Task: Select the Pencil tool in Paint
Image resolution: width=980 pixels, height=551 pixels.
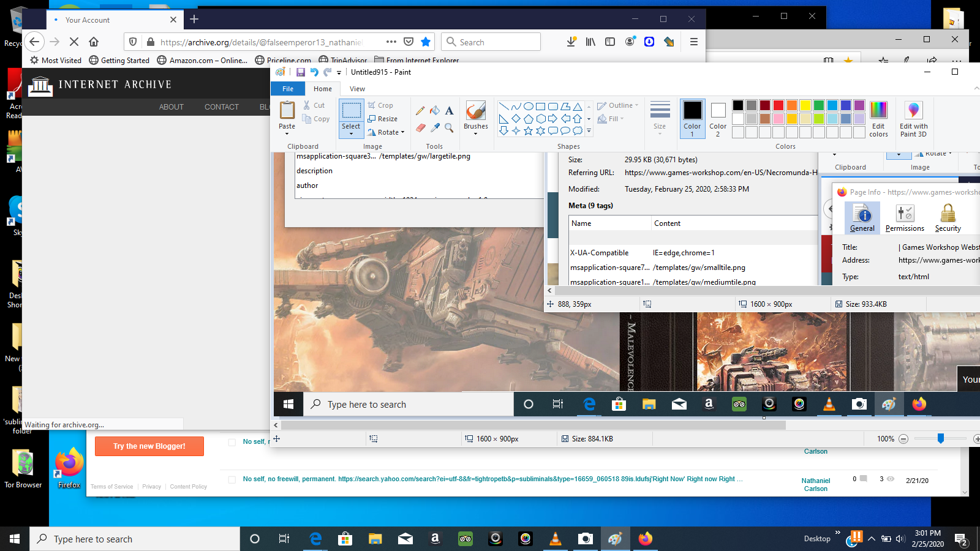Action: click(420, 111)
